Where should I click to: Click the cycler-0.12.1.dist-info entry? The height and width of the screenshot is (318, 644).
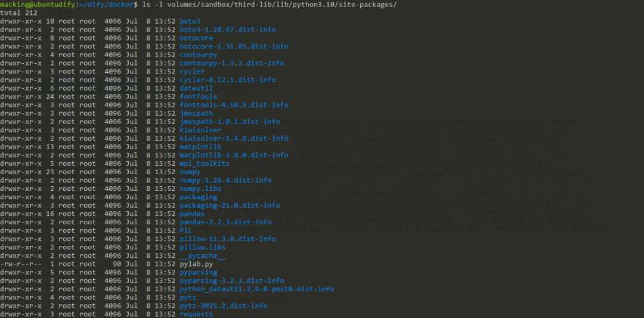[x=227, y=79]
